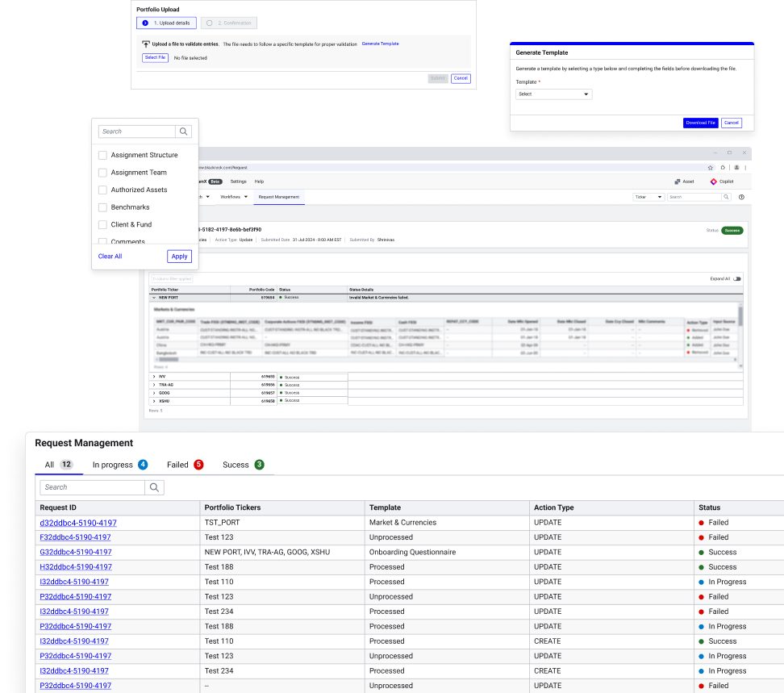Open request d32ddbc4-5190-4197
This screenshot has width=784, height=693.
coord(78,523)
